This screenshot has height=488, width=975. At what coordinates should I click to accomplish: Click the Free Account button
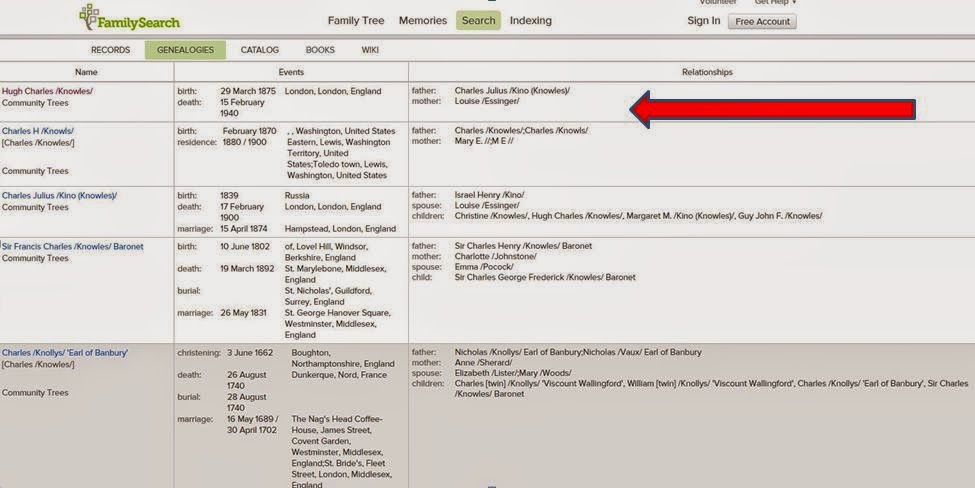[x=762, y=21]
